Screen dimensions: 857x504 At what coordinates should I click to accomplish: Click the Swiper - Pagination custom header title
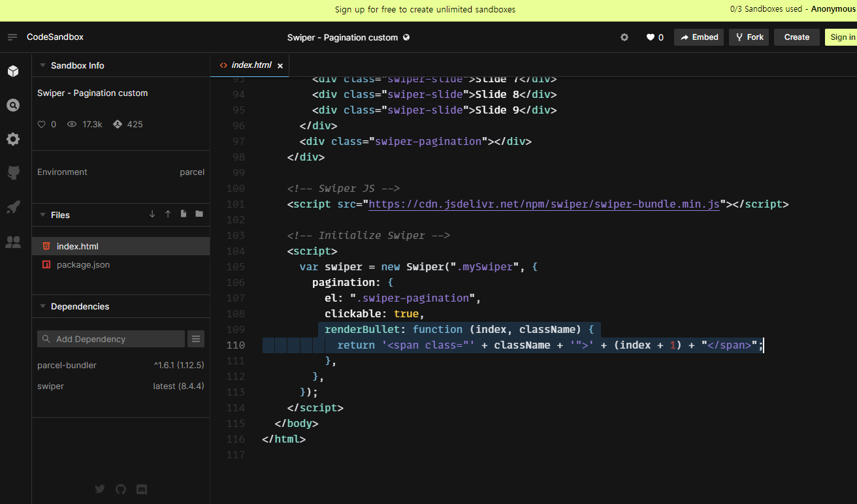coord(342,37)
